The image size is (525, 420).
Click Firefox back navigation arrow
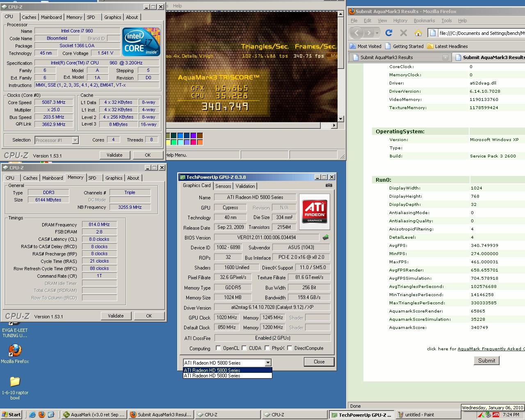pos(356,33)
